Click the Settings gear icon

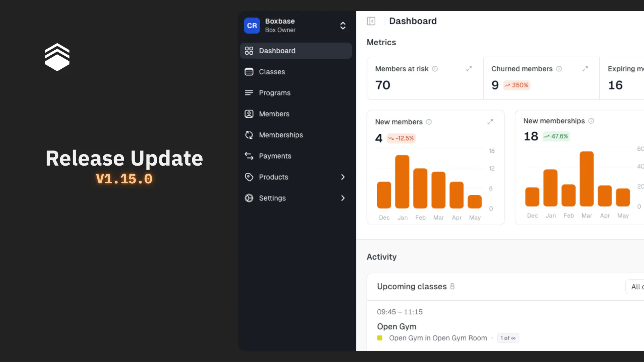pos(249,198)
